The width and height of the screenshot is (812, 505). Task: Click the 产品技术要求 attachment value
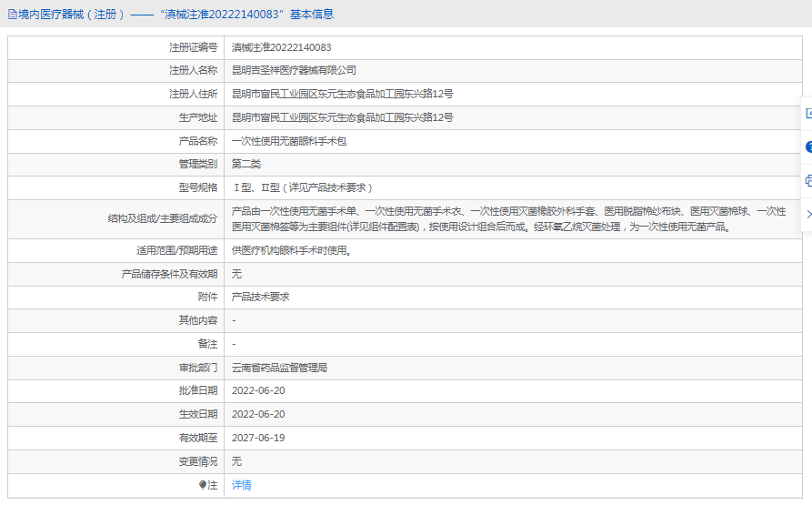pos(260,297)
